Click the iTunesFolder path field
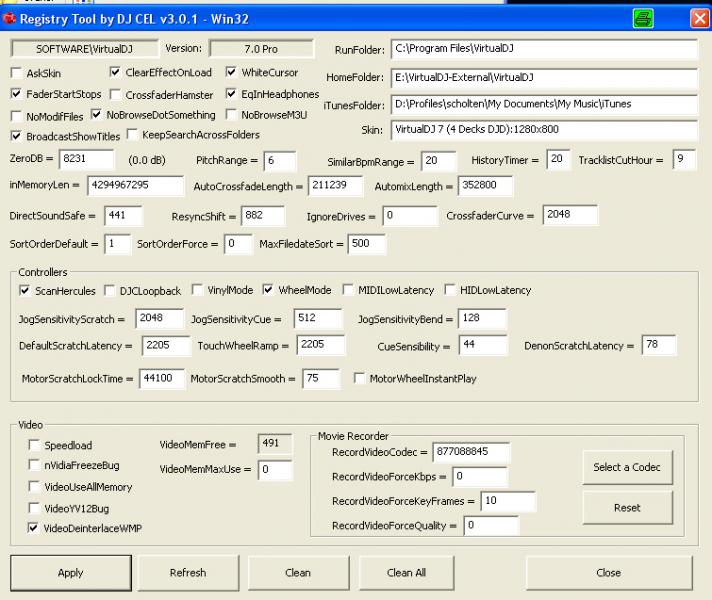The image size is (712, 600). point(544,104)
